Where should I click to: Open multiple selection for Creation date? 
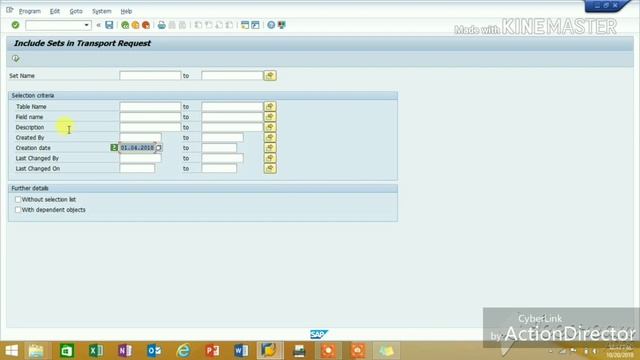(x=270, y=148)
